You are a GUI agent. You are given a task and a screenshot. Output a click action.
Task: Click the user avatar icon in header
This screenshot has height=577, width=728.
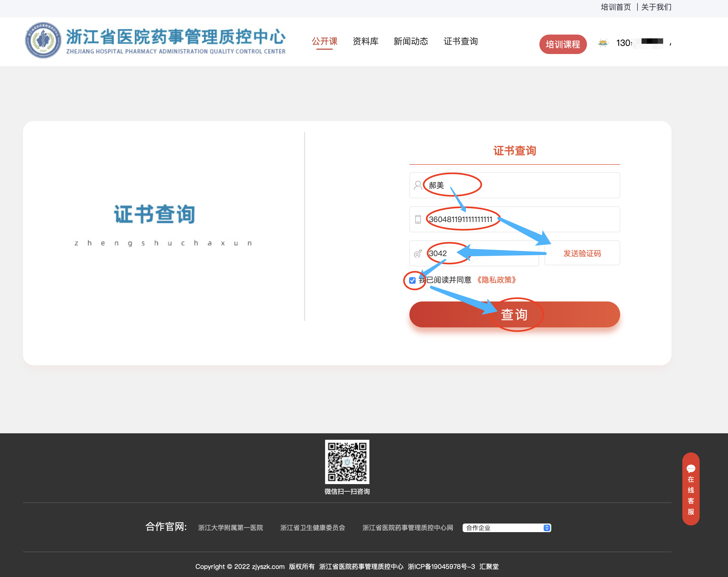click(x=603, y=43)
